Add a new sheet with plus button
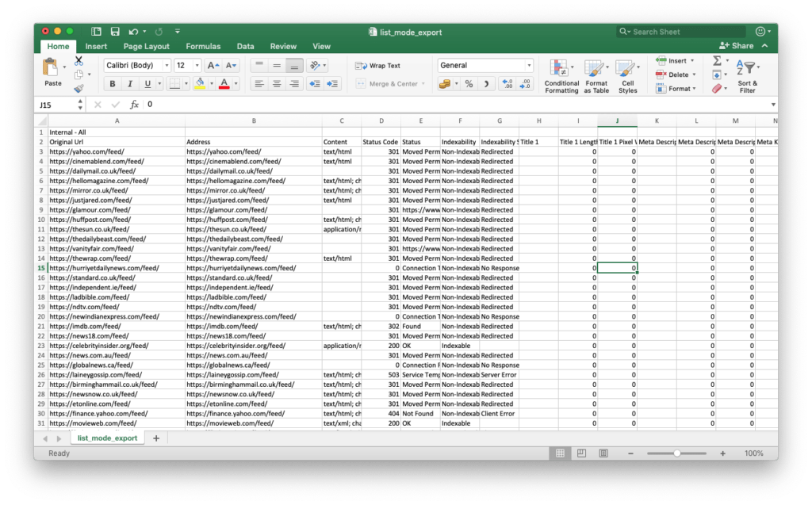 [x=156, y=438]
